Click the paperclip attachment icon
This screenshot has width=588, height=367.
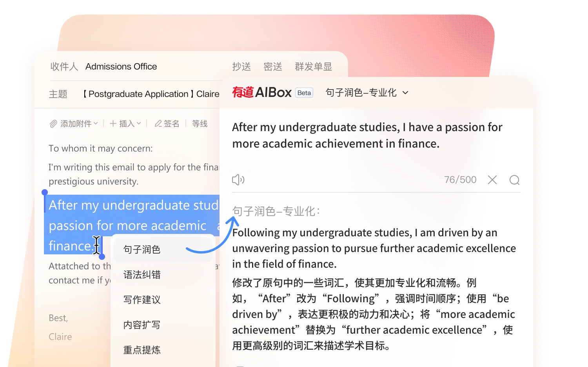tap(53, 124)
